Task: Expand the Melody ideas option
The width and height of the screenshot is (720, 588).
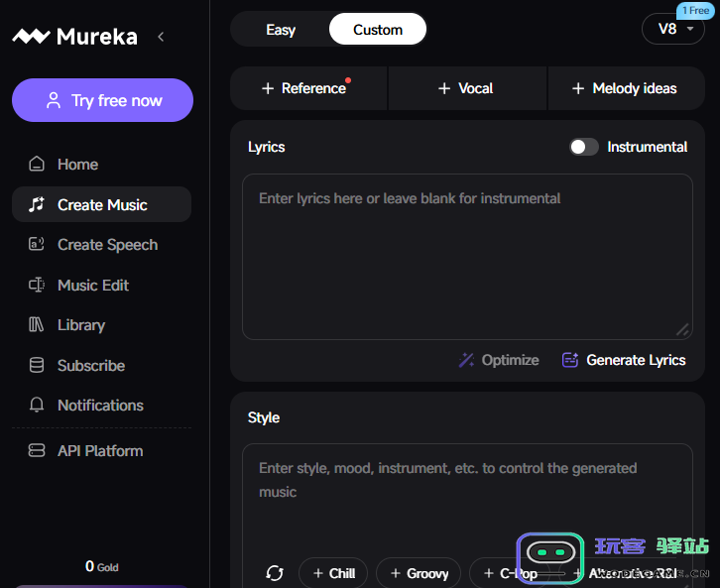Action: (626, 88)
